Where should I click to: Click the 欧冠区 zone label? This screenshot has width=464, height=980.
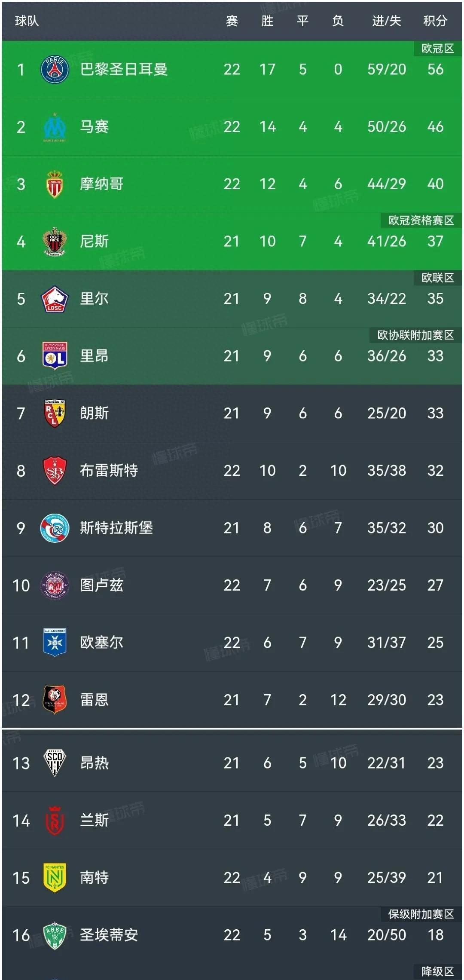pyautogui.click(x=437, y=49)
